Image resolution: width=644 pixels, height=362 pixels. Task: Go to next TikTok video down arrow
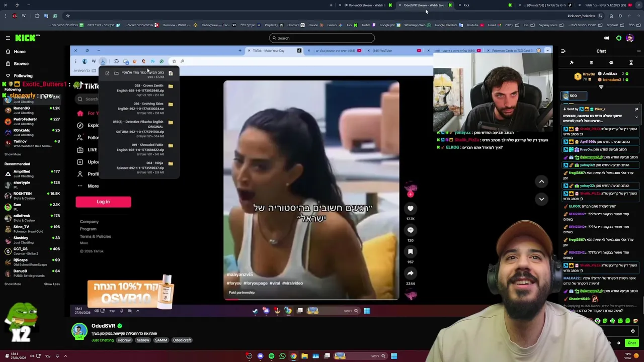(541, 199)
